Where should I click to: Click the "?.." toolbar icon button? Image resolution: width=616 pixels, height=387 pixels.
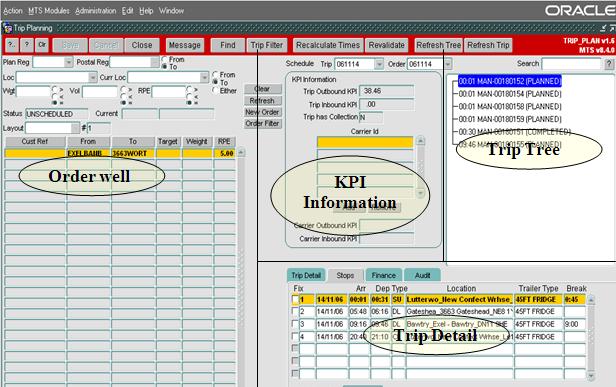(x=12, y=45)
